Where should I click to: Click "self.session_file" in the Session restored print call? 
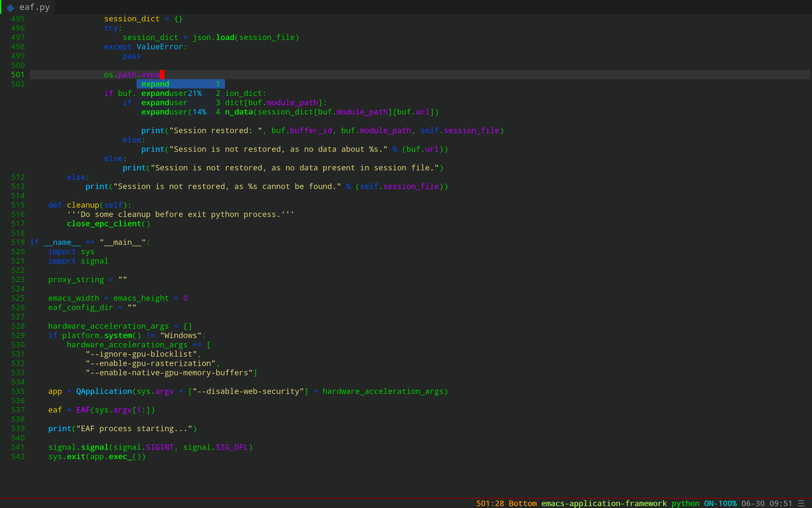460,131
